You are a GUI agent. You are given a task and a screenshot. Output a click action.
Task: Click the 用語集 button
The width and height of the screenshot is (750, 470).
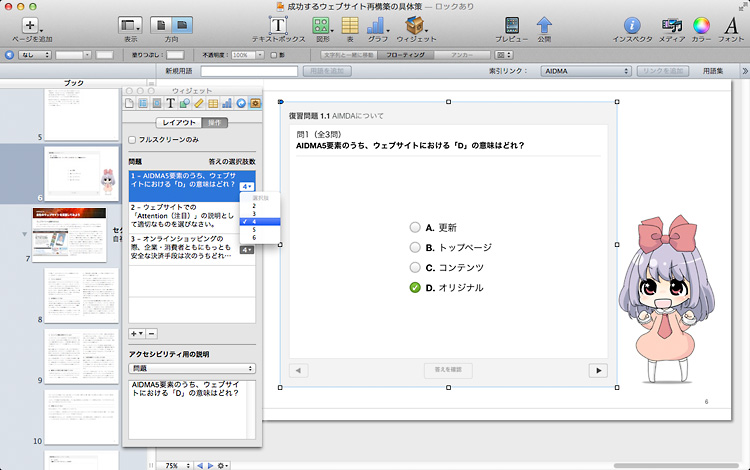[x=713, y=71]
